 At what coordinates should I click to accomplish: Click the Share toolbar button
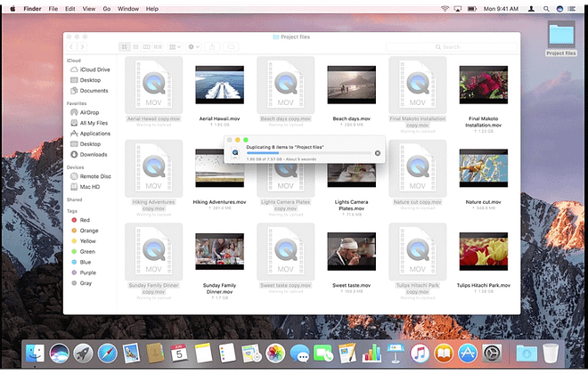click(x=212, y=46)
